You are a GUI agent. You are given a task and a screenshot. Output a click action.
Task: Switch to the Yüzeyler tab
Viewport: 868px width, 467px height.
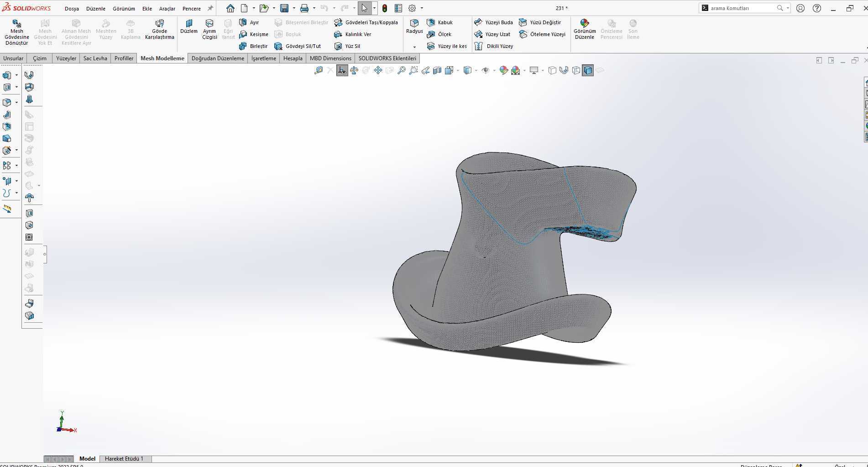[66, 58]
